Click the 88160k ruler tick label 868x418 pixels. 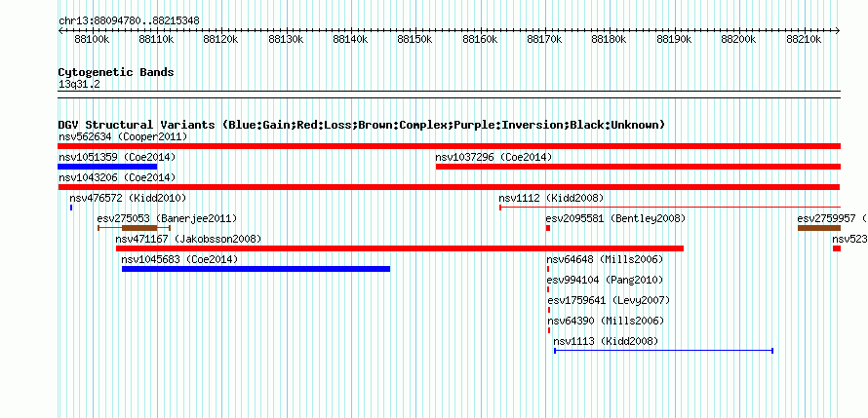(480, 39)
